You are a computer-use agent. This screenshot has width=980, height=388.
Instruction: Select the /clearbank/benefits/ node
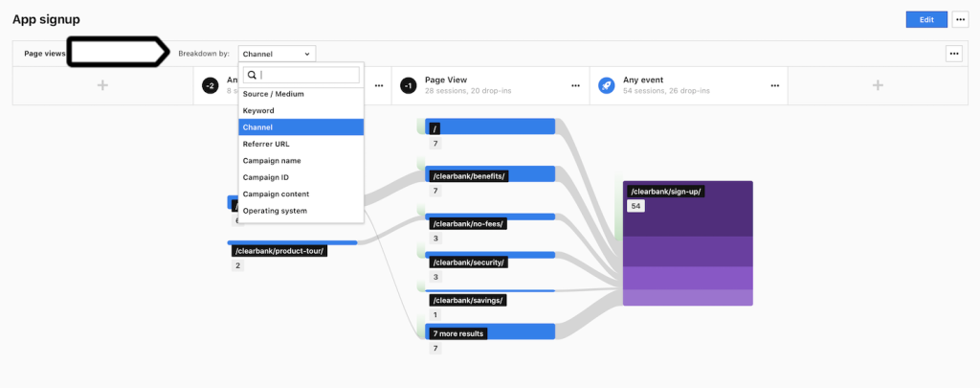coord(490,174)
